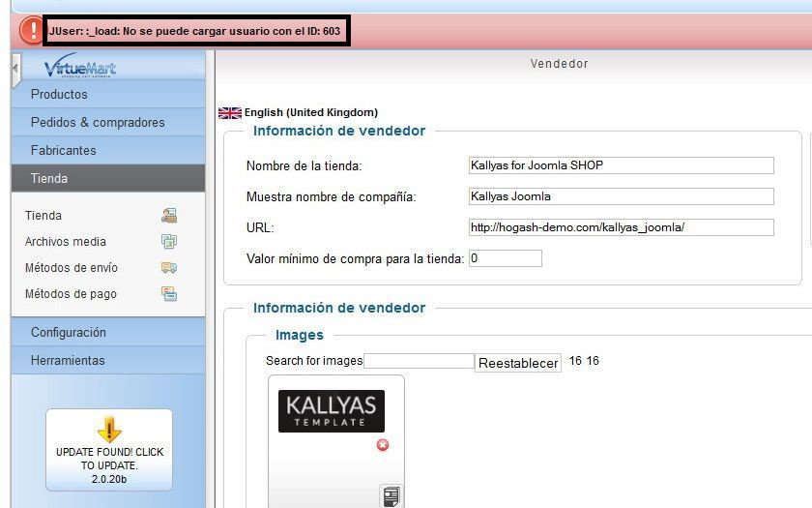
Task: Click the red error alert icon
Action: coord(32,30)
